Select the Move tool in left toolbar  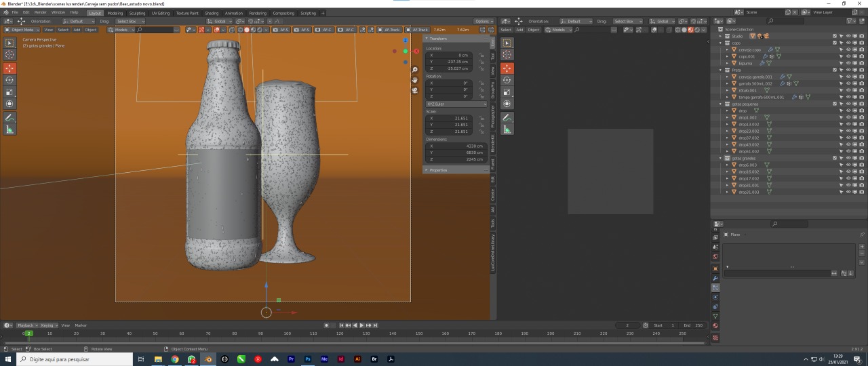coord(9,68)
